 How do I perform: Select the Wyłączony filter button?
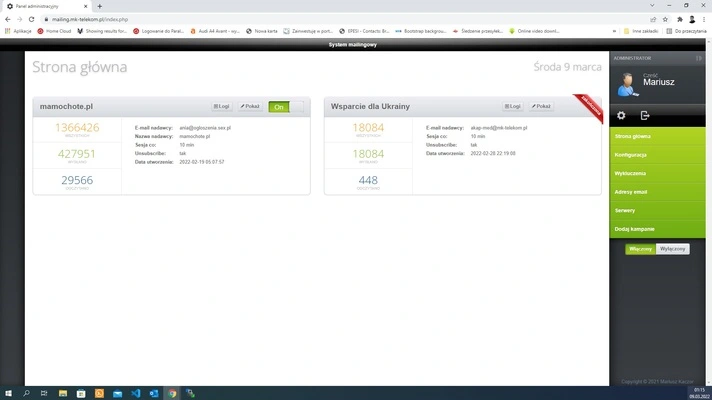tap(672, 249)
